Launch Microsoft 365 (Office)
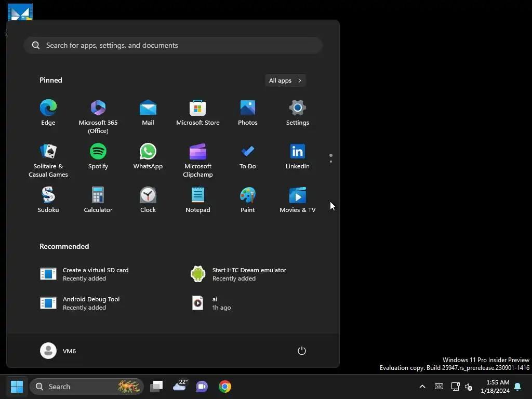532x399 pixels. coord(98,117)
